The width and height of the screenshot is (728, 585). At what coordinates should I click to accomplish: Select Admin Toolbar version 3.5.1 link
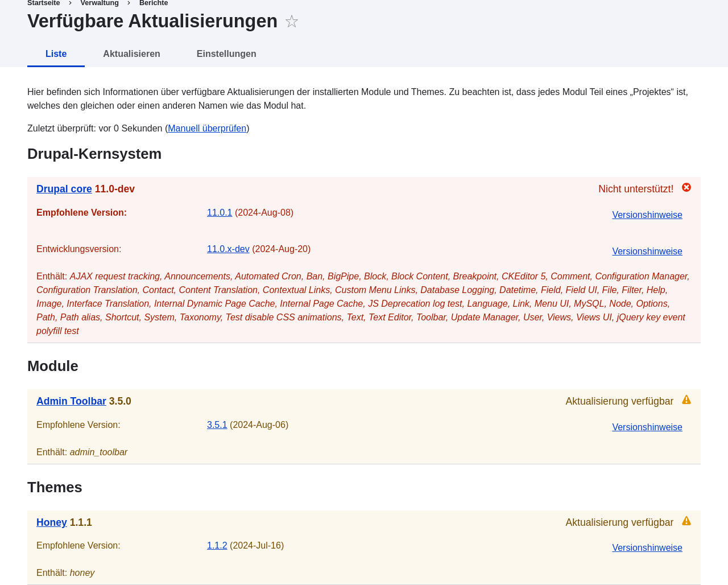pyautogui.click(x=217, y=425)
